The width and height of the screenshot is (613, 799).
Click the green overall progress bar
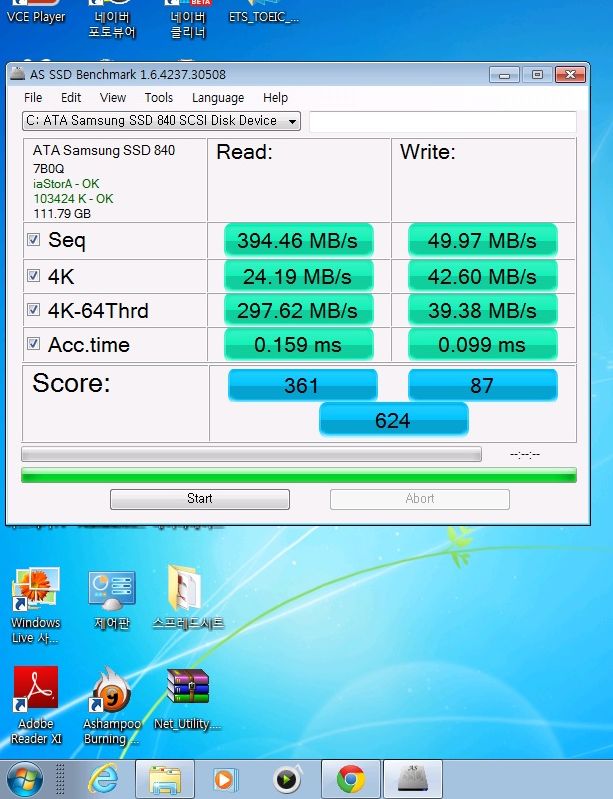point(299,475)
